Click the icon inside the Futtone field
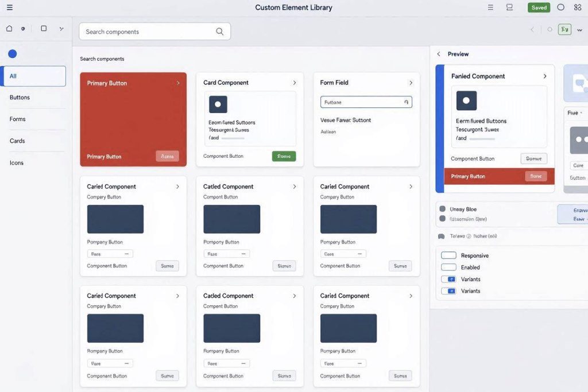 coord(406,102)
